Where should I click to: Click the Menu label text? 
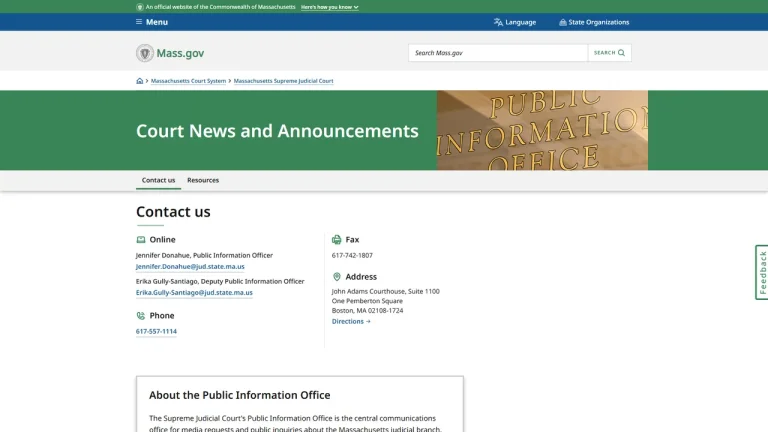click(x=157, y=22)
